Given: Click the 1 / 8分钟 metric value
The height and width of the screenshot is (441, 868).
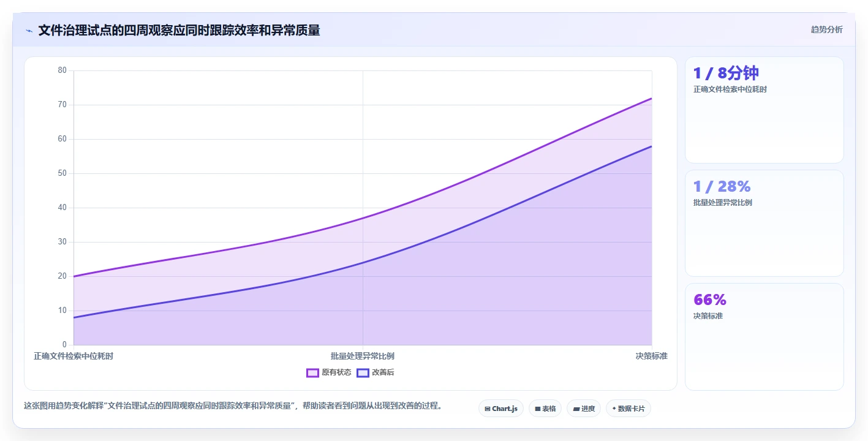Looking at the screenshot, I should 726,73.
